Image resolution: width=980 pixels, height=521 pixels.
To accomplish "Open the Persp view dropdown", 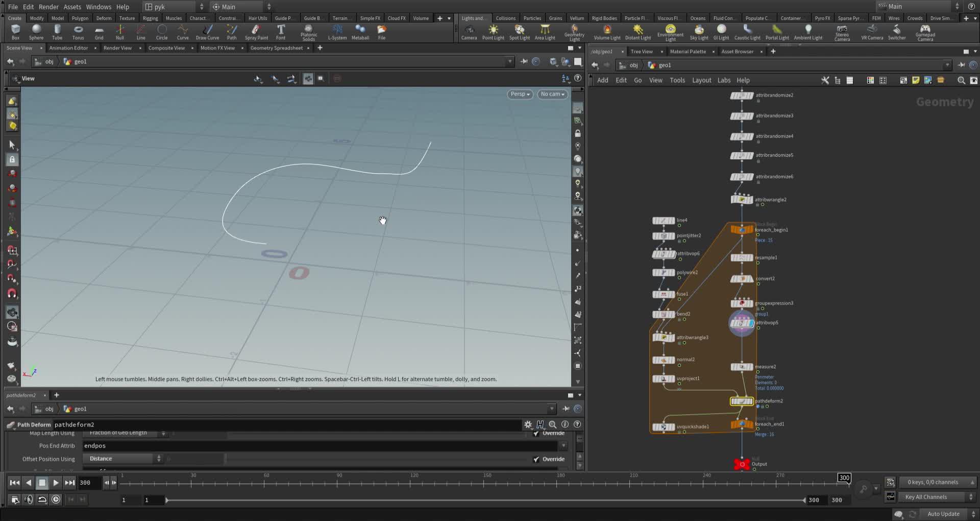I will [519, 94].
